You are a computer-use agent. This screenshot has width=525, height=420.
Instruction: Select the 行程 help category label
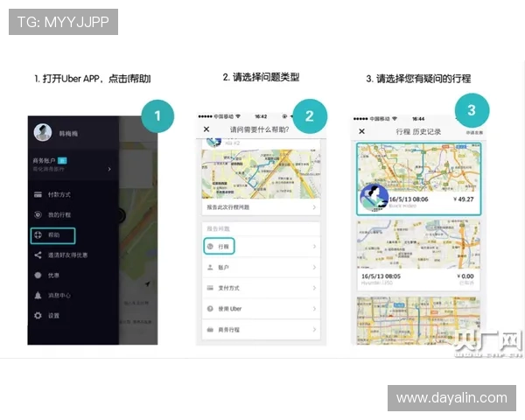pyautogui.click(x=224, y=247)
